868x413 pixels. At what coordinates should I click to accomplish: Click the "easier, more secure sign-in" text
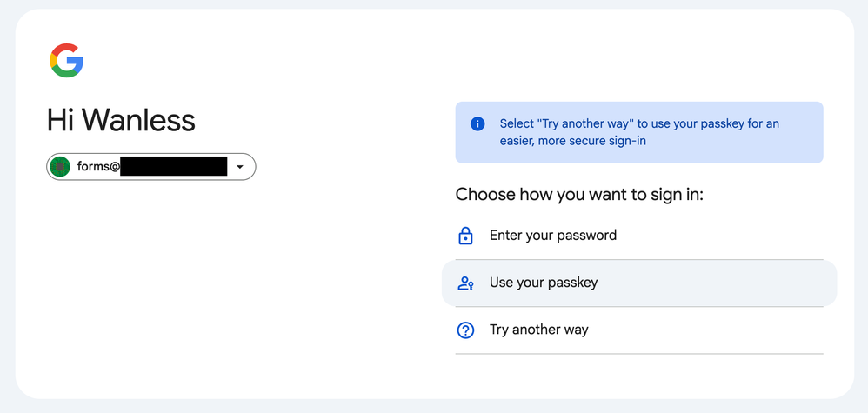572,141
